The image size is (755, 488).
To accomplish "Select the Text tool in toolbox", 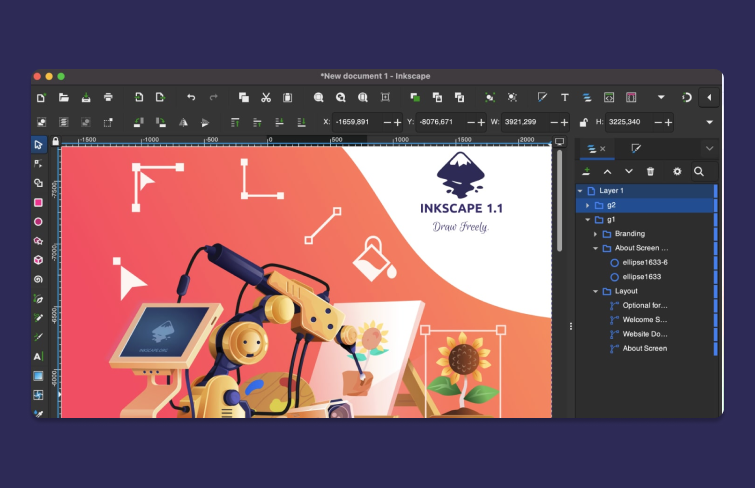I will (x=38, y=356).
